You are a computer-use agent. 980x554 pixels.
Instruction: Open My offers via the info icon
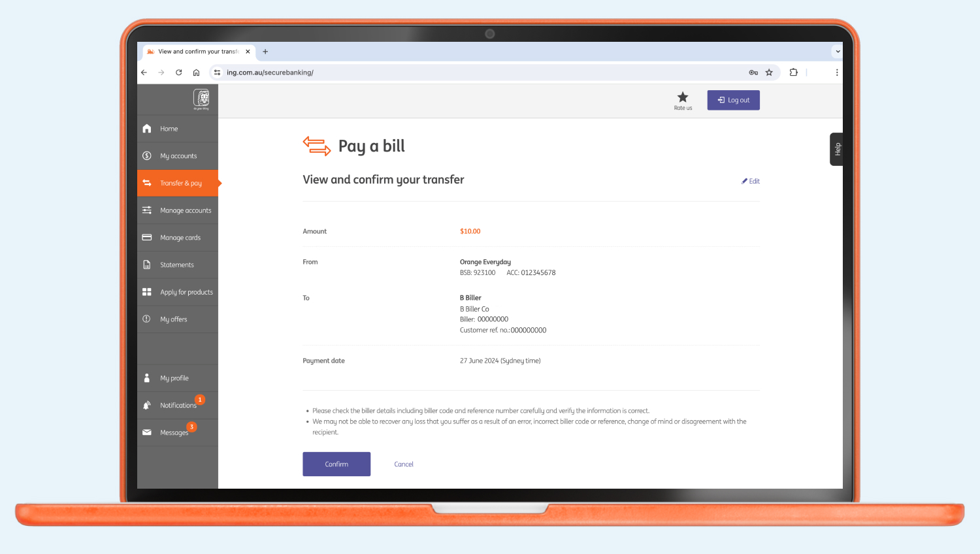click(147, 319)
